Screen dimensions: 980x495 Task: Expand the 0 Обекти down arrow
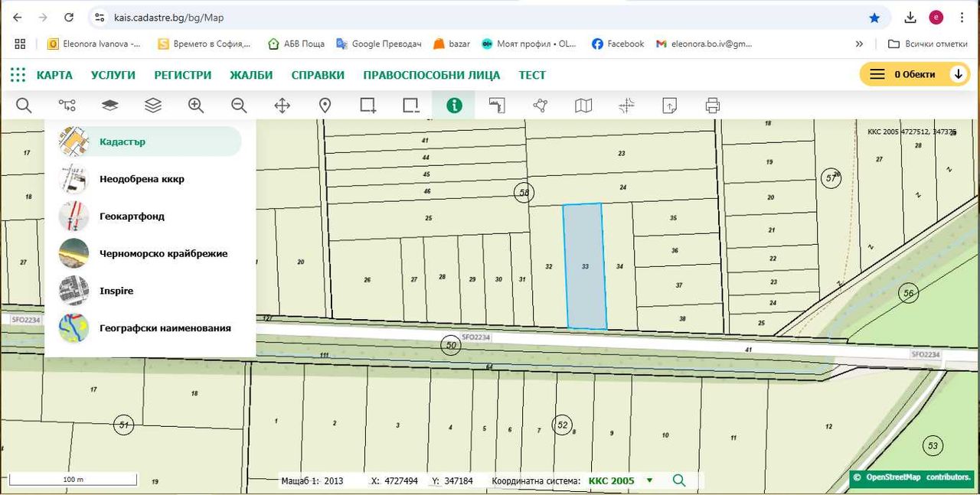[x=958, y=74]
